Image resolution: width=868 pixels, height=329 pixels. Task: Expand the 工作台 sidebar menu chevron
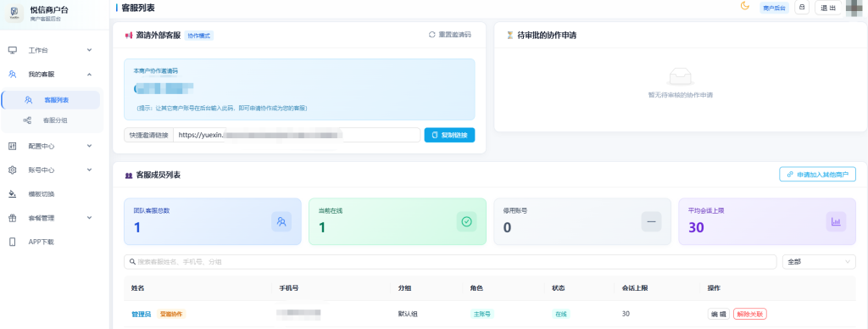pos(89,50)
